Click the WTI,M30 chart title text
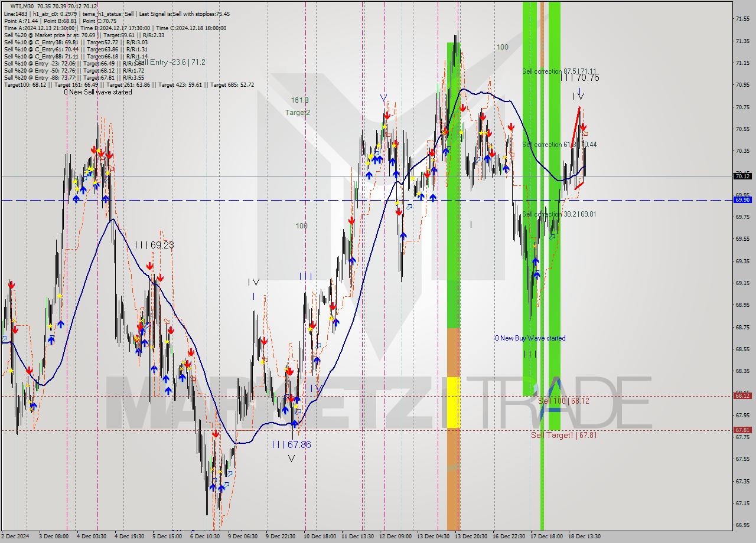The height and width of the screenshot is (543, 756). coord(54,6)
